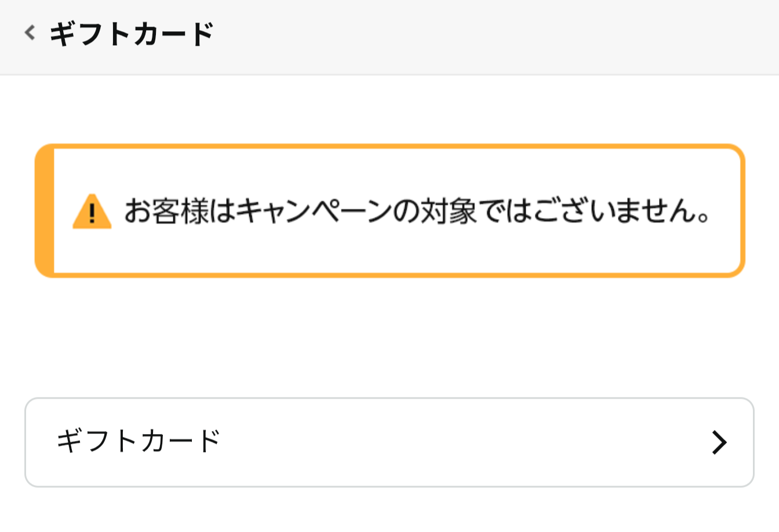Click the gray header bar beside the title

[493, 35]
